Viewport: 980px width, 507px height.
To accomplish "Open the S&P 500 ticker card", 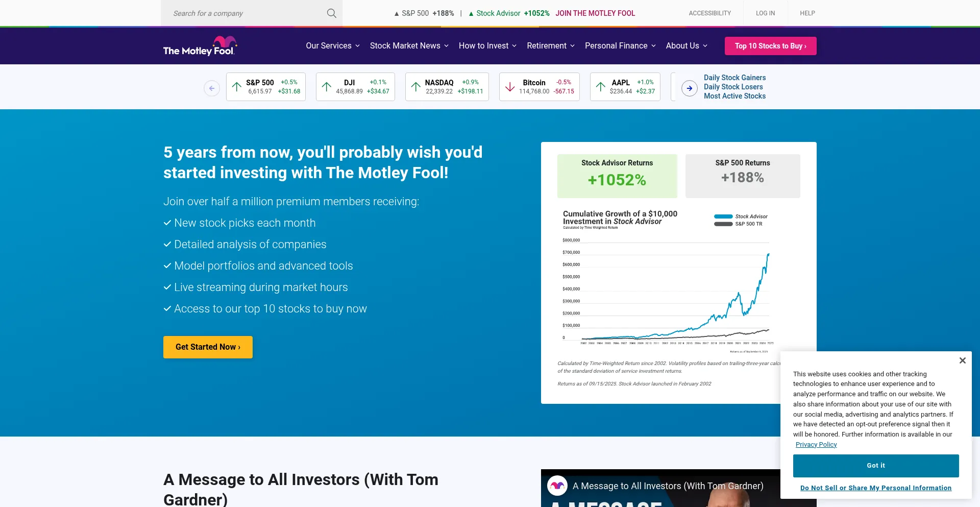I will point(266,87).
